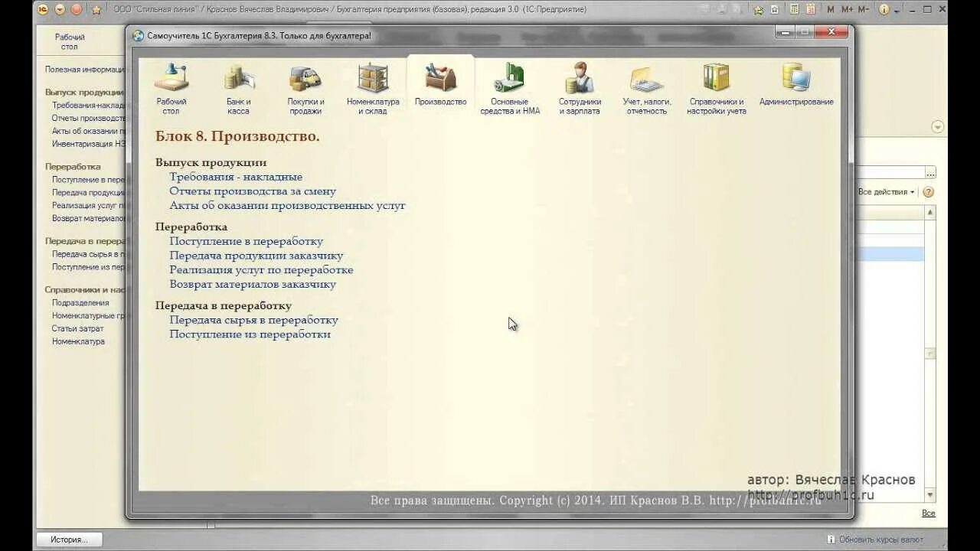Open the Покупки и продажи truck icon

coord(305,78)
